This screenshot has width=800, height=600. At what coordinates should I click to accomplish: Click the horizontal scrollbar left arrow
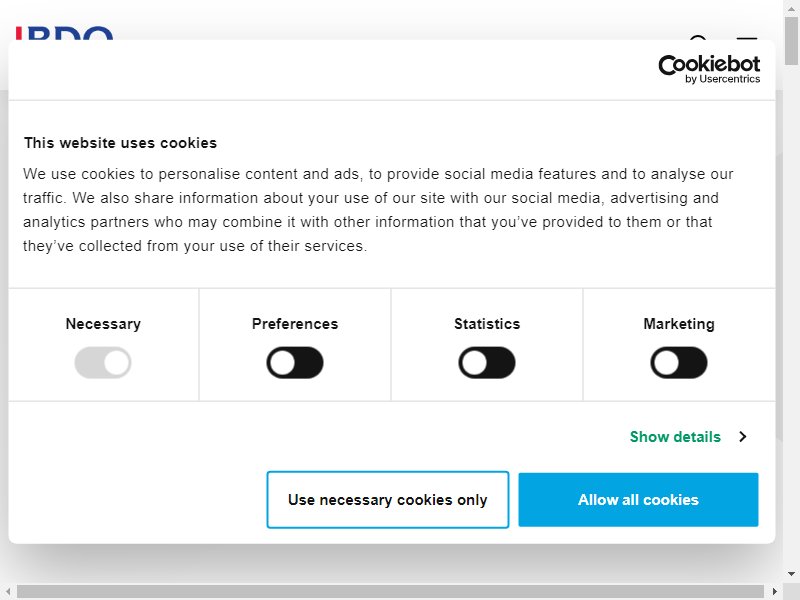coord(7,591)
